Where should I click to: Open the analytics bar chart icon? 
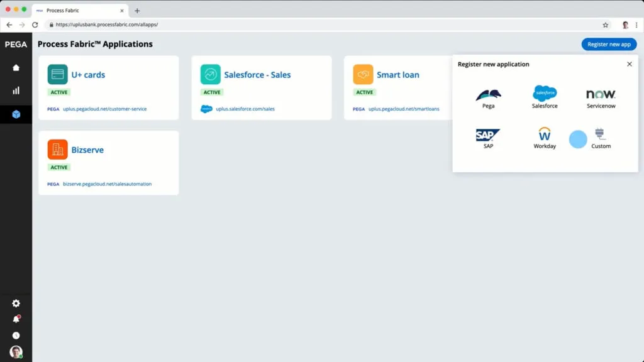(16, 90)
